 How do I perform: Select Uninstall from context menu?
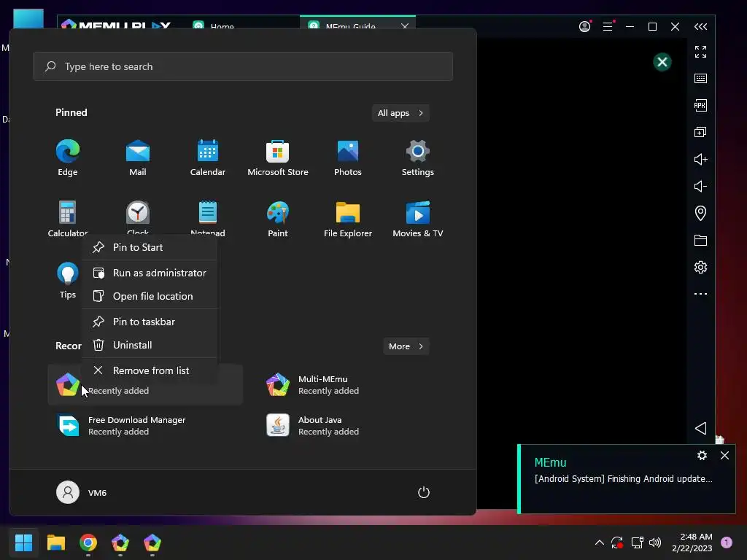[150, 345]
